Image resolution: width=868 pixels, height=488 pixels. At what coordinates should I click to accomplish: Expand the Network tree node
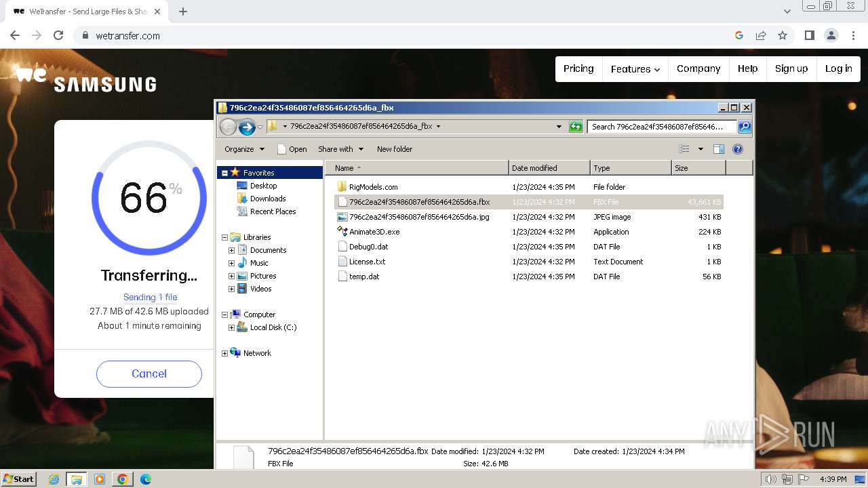(224, 353)
